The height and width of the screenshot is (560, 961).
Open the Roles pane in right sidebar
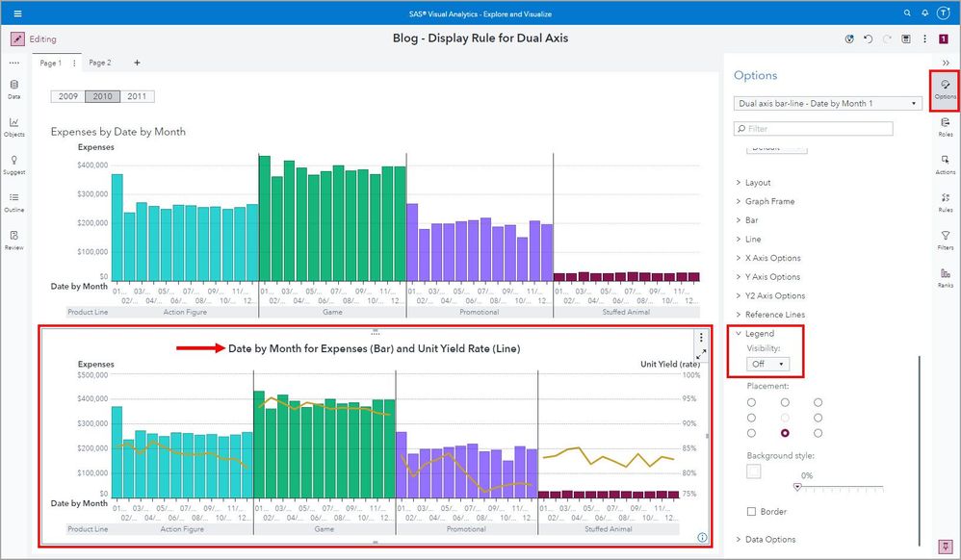tap(945, 127)
